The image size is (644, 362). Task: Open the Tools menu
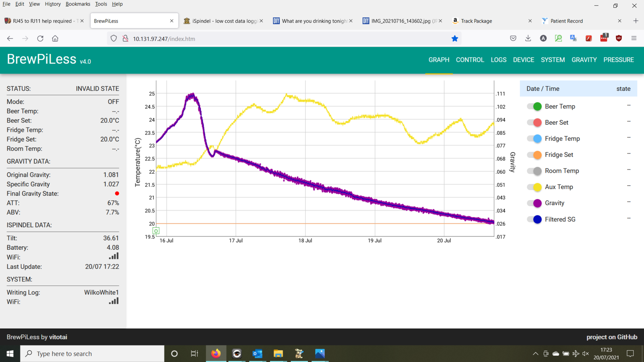pyautogui.click(x=101, y=4)
